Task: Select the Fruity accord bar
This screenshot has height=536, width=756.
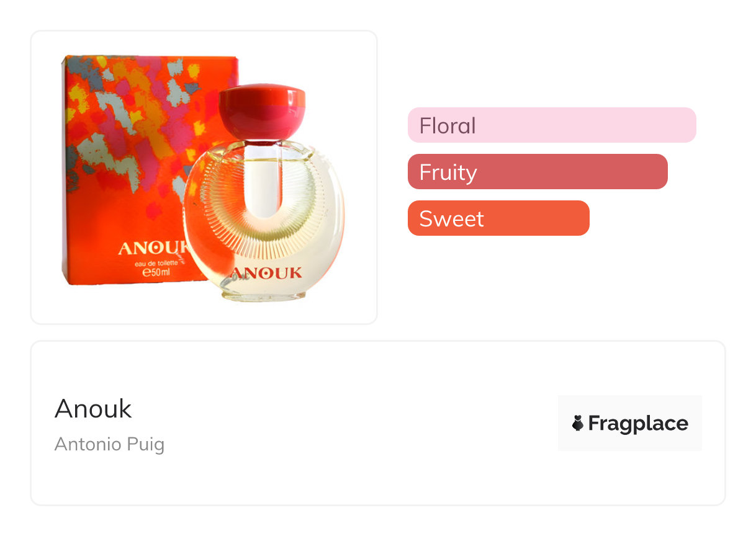Action: 537,172
